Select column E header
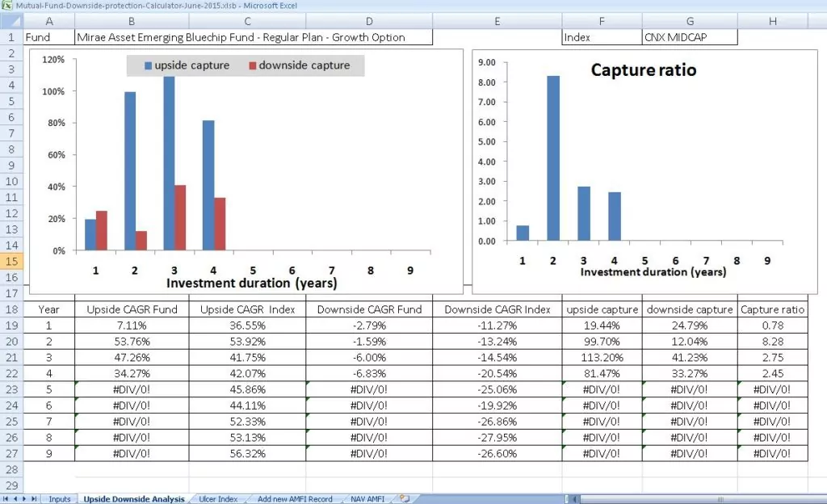 [497, 21]
